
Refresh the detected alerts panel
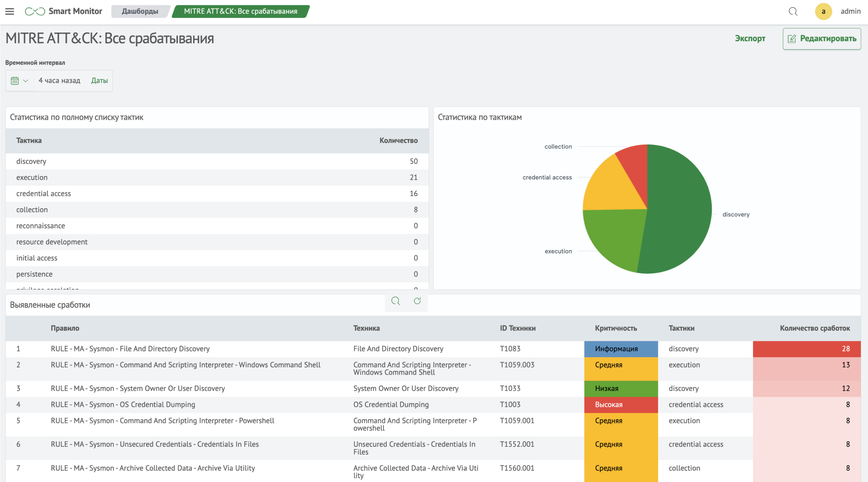[417, 301]
